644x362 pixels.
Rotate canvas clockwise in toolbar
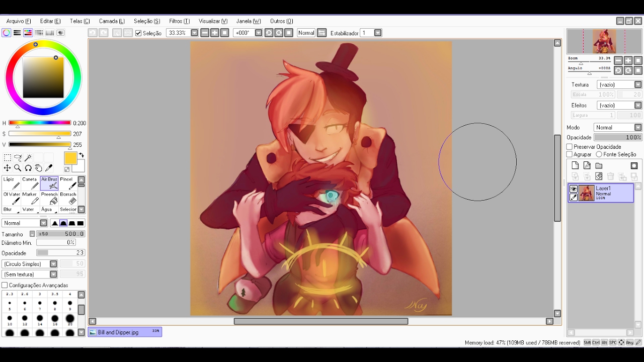279,33
